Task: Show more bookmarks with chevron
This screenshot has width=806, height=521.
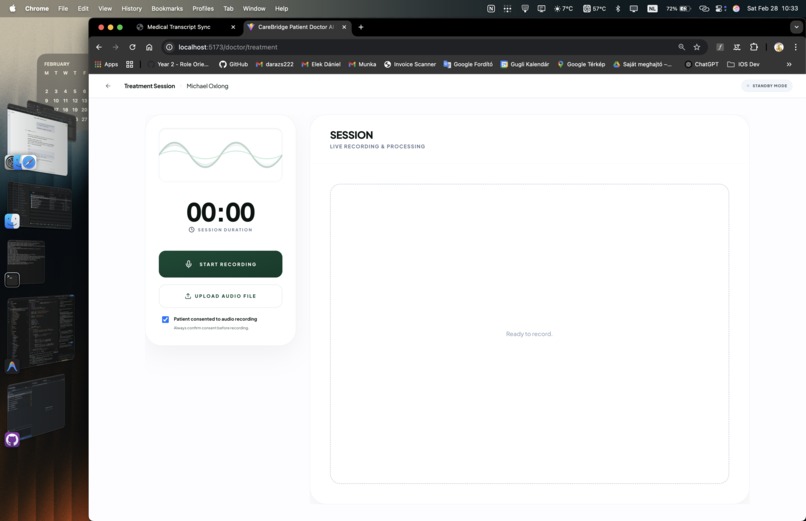Action: 789,64
